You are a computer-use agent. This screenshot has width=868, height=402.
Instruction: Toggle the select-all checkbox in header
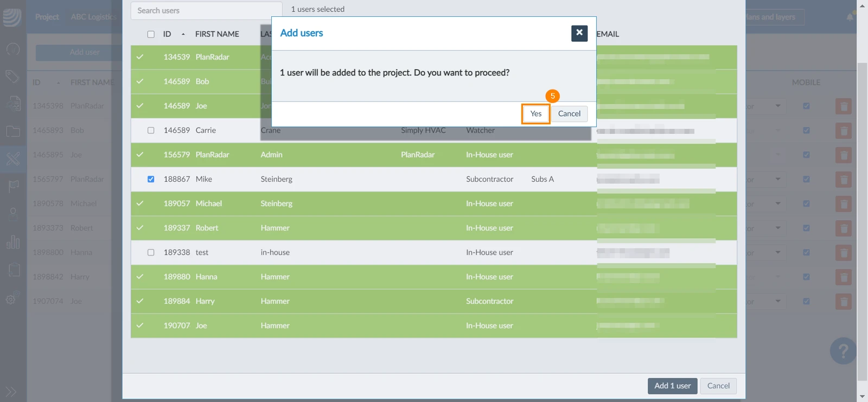151,34
